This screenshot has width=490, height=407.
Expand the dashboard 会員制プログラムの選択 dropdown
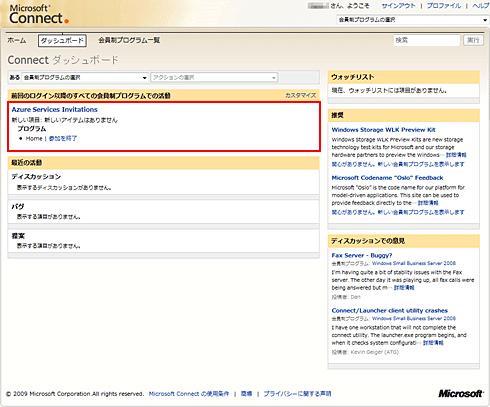pyautogui.click(x=85, y=78)
